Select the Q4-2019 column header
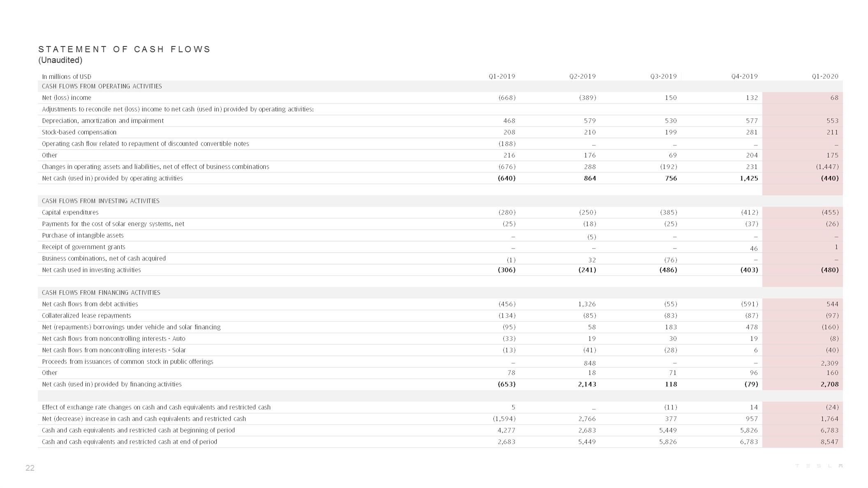The height and width of the screenshot is (488, 868). tap(744, 76)
